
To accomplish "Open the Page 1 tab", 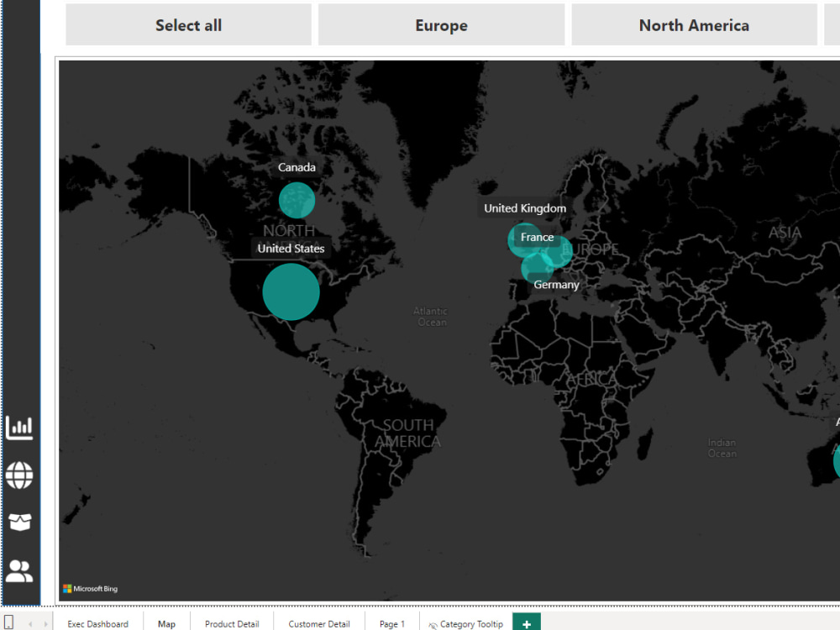I will click(x=392, y=623).
